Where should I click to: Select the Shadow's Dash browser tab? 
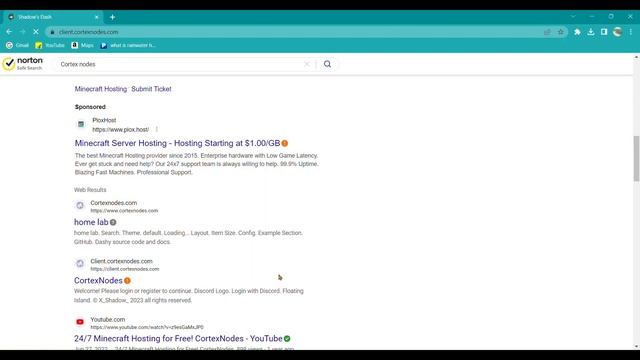click(x=53, y=17)
